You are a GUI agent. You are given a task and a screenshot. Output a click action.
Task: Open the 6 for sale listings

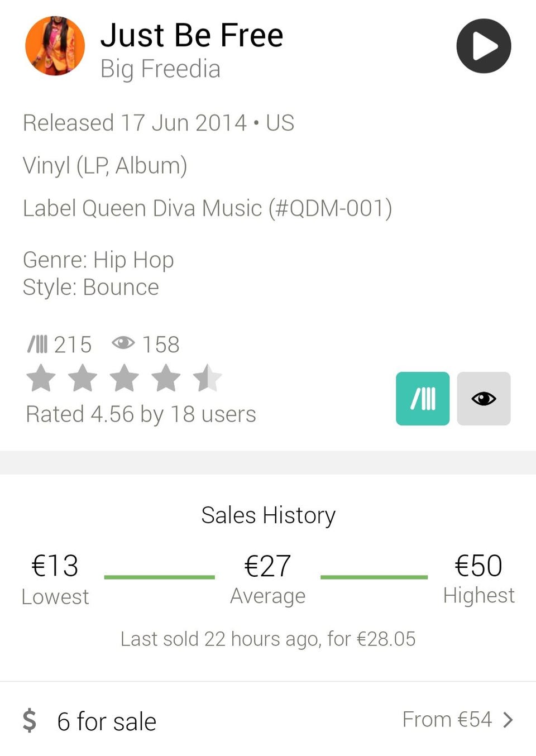(107, 721)
